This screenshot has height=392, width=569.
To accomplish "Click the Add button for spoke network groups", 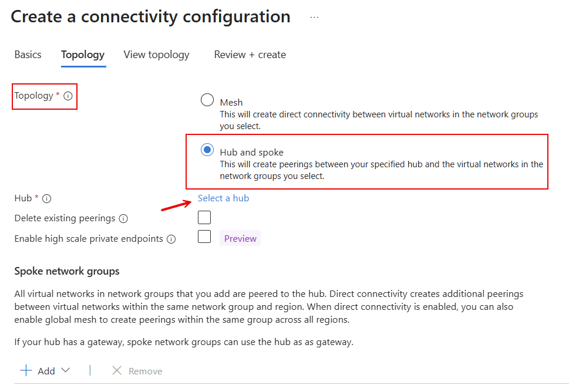I will pyautogui.click(x=46, y=370).
